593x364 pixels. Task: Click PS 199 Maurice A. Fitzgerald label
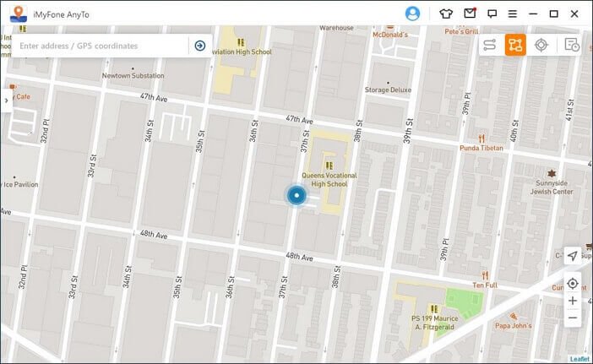click(x=434, y=323)
